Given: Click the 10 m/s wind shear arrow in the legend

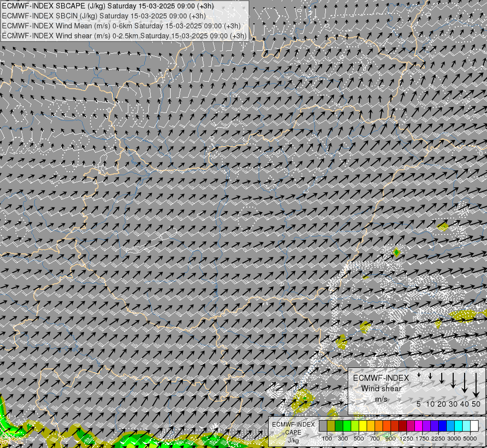Looking at the screenshot, I should point(430,376).
